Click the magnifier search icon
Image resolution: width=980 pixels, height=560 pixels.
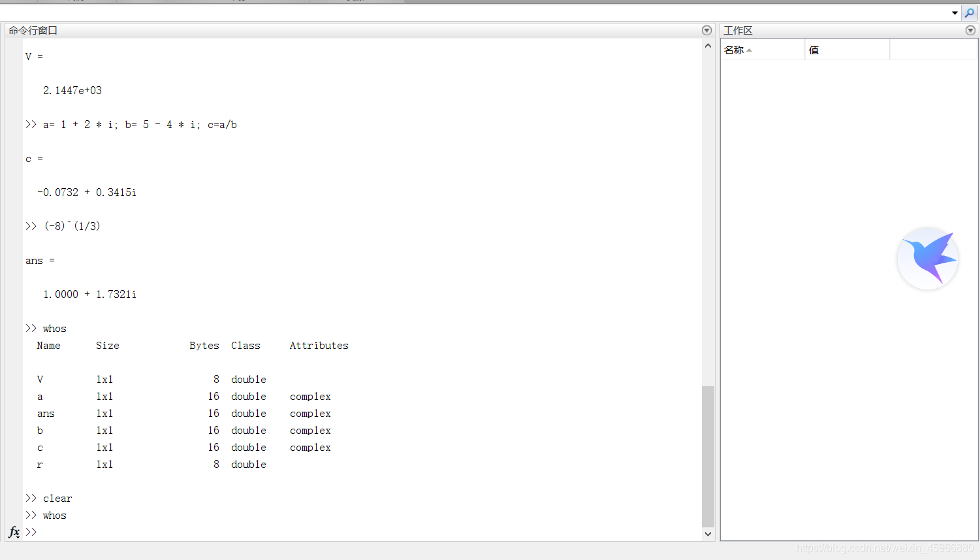coord(970,12)
